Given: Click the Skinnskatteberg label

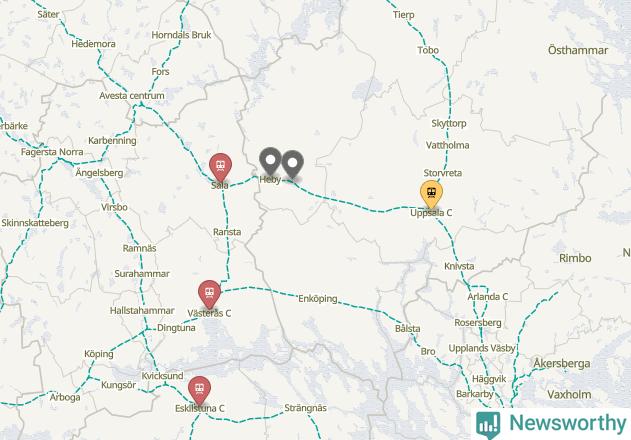Looking at the screenshot, I should tap(35, 223).
